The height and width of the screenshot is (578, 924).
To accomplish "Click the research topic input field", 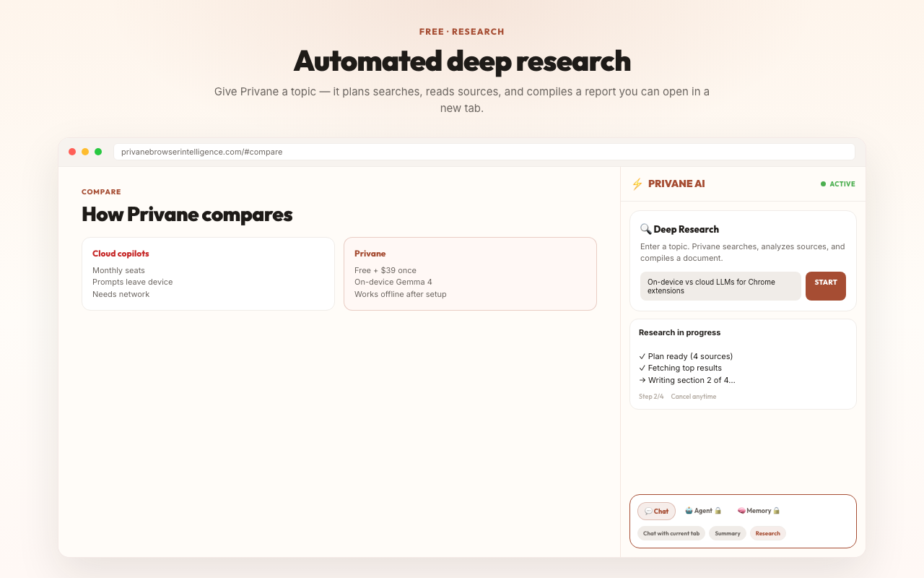I will click(x=720, y=286).
